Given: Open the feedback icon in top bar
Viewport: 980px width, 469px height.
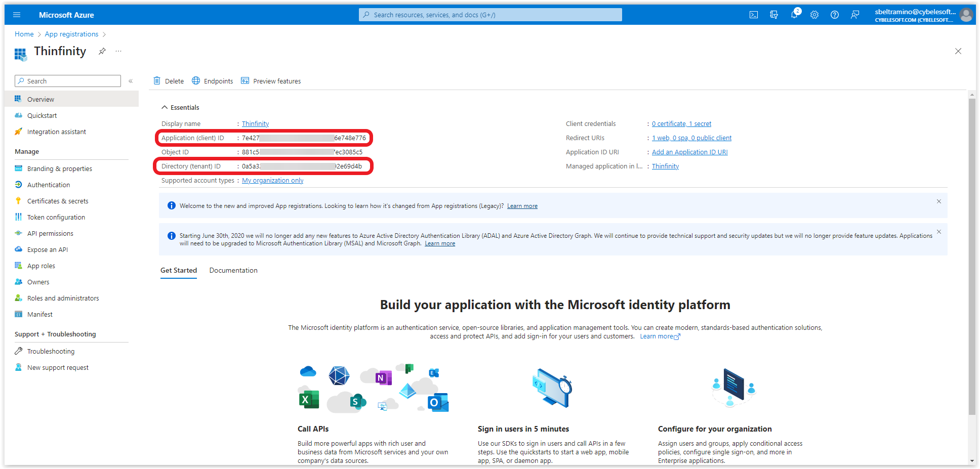Looking at the screenshot, I should pyautogui.click(x=855, y=15).
